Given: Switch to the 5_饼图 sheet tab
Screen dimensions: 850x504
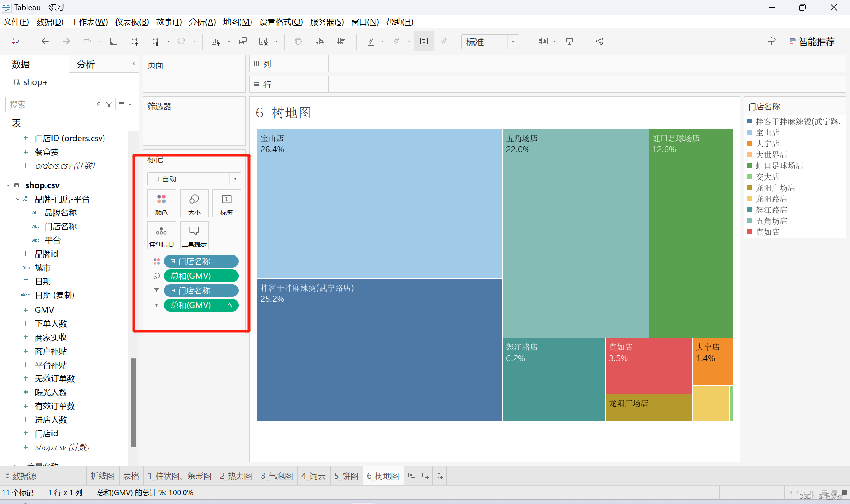Looking at the screenshot, I should (x=346, y=476).
